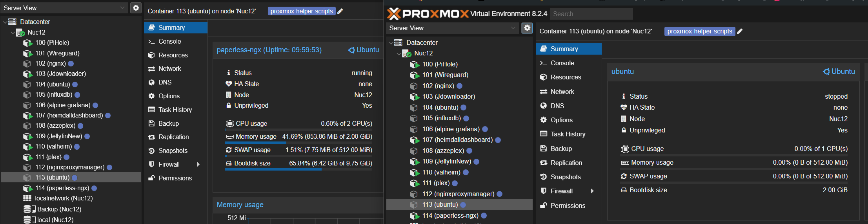Click the Proxmox logo in right window

pos(428,14)
